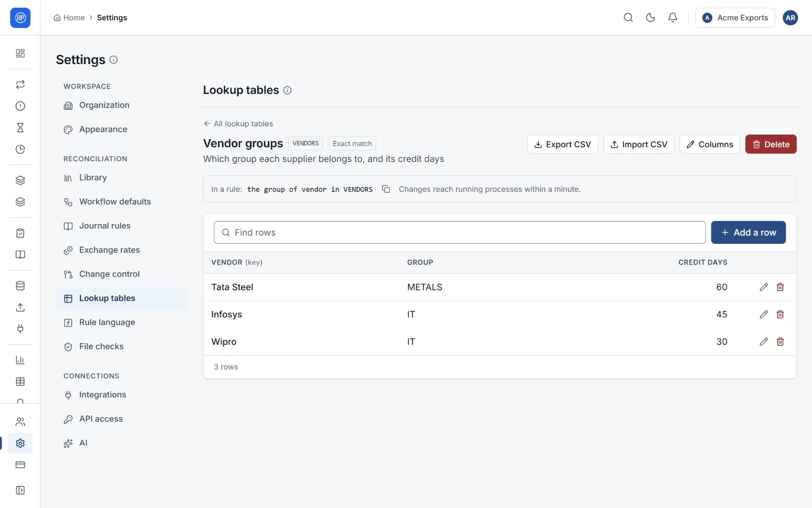Click Add a row button
This screenshot has width=812, height=508.
pos(748,233)
